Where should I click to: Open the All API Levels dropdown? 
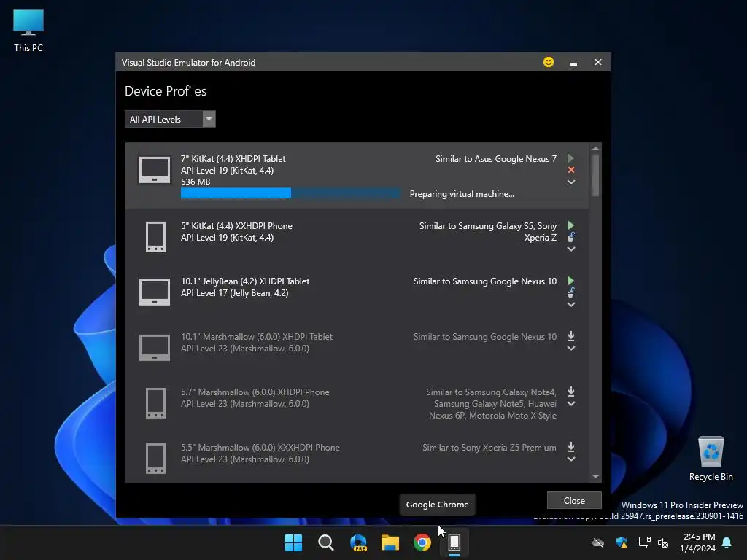pyautogui.click(x=170, y=119)
